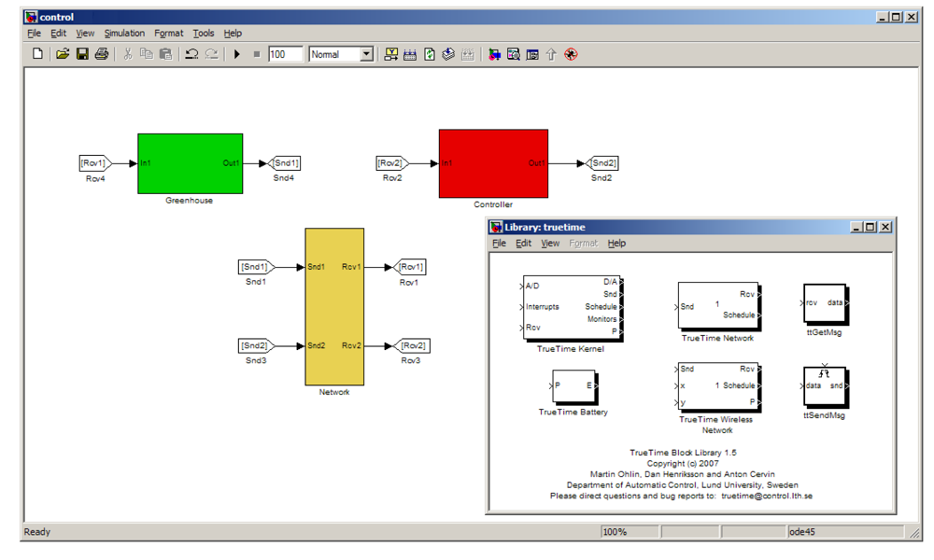Click the Go to parent system arrow
This screenshot has height=560, width=934.
click(551, 54)
